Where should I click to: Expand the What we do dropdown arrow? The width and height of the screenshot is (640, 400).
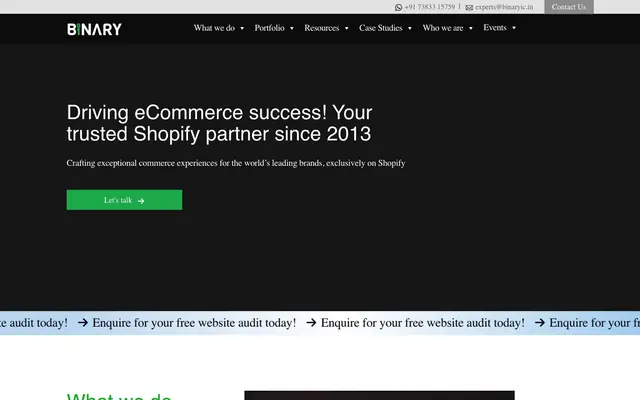[x=242, y=28]
